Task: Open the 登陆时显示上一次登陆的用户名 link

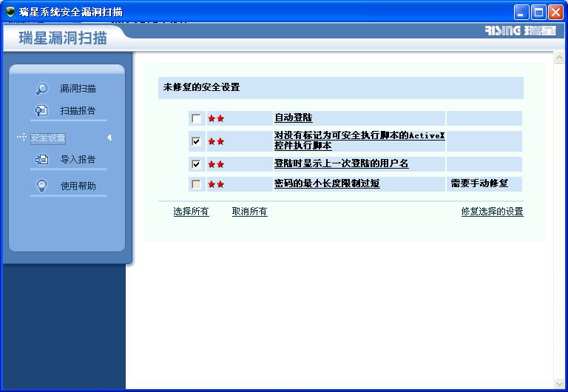Action: point(341,163)
